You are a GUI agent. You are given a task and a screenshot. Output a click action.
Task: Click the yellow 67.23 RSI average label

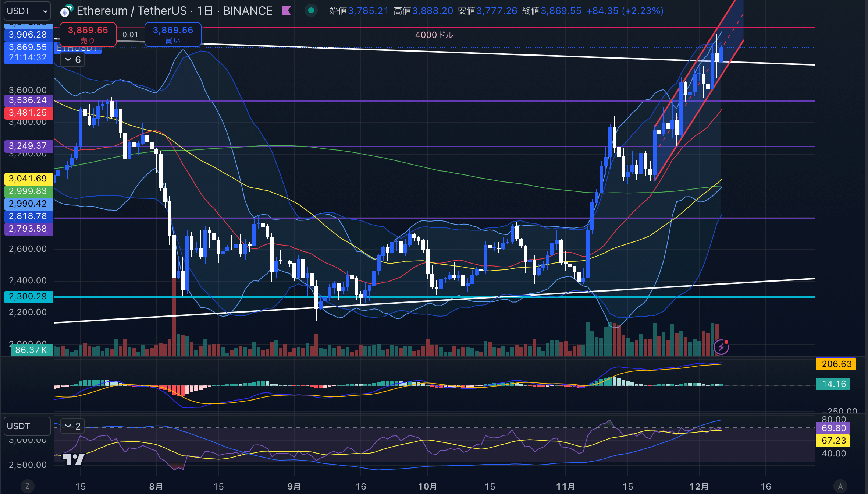pos(833,441)
